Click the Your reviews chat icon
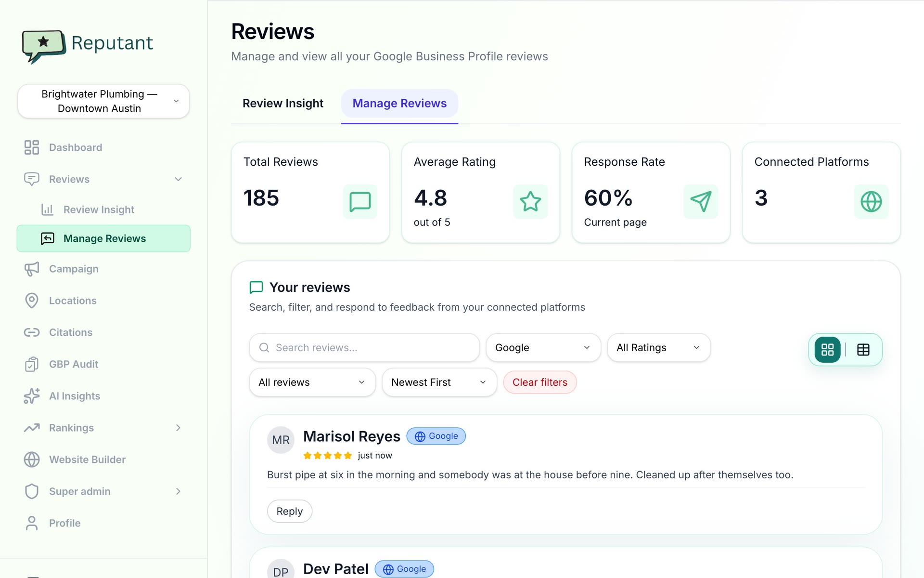This screenshot has width=924, height=578. point(256,288)
